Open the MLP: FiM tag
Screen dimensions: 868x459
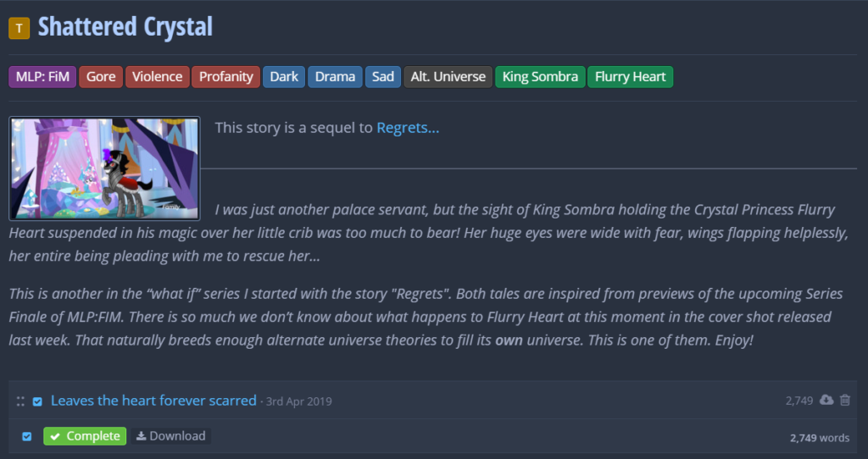[42, 77]
